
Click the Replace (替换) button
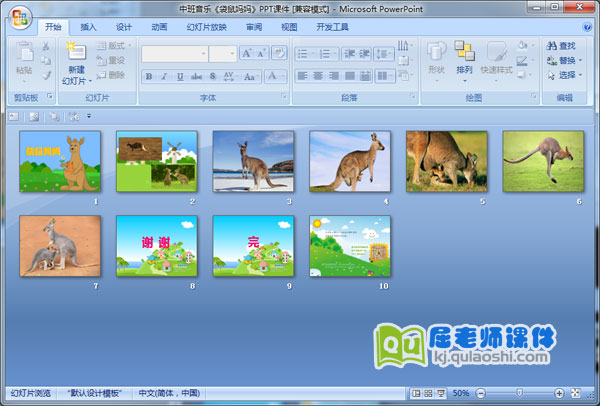click(x=564, y=60)
